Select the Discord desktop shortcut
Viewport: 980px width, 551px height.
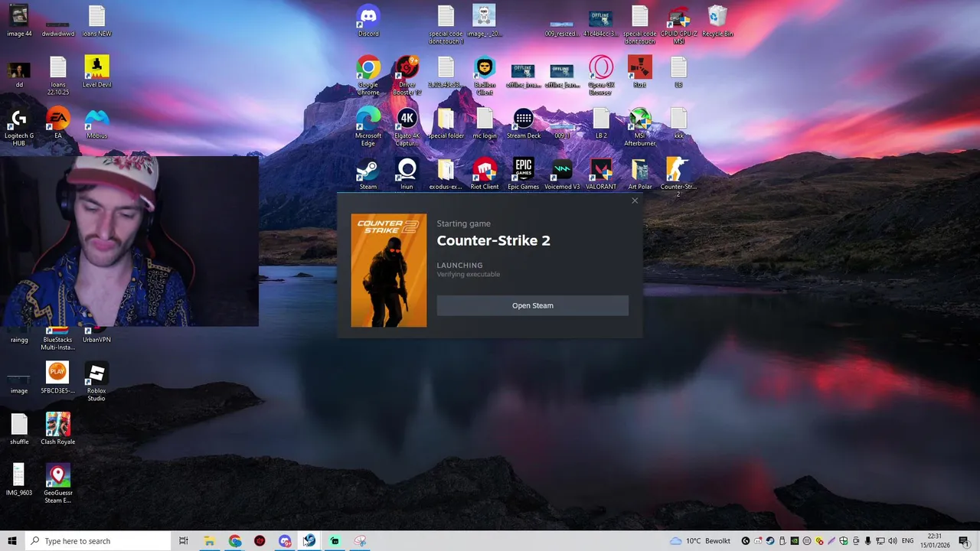[x=368, y=21]
